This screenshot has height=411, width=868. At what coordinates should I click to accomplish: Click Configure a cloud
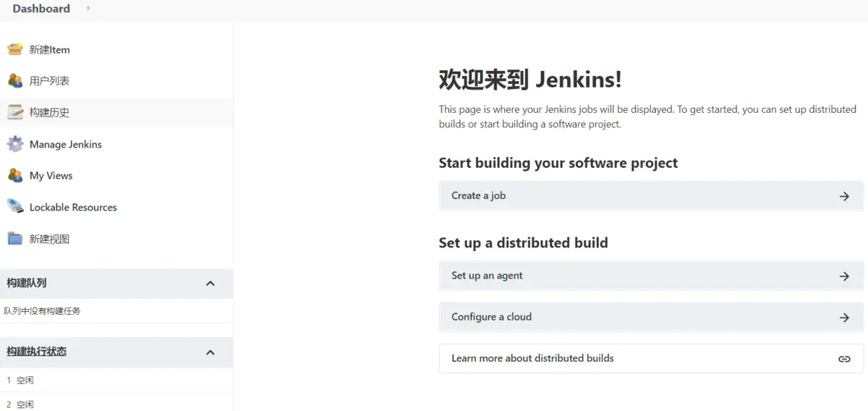pos(650,317)
